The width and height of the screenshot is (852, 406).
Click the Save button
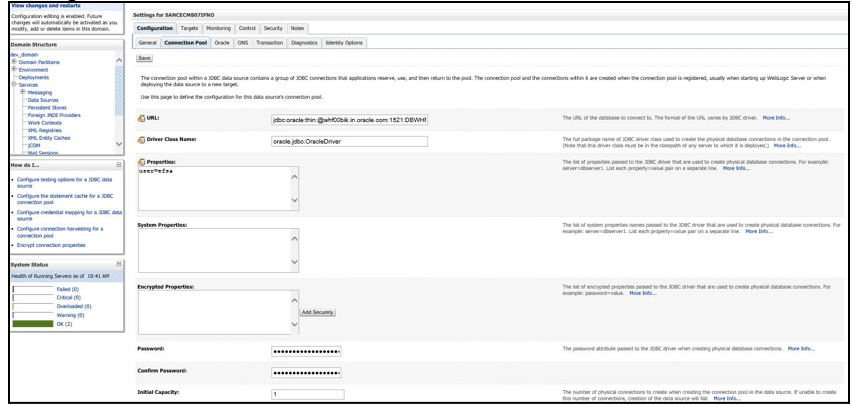point(145,58)
